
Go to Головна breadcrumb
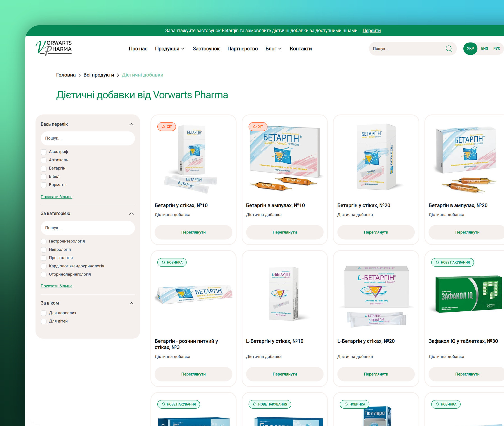tap(66, 75)
